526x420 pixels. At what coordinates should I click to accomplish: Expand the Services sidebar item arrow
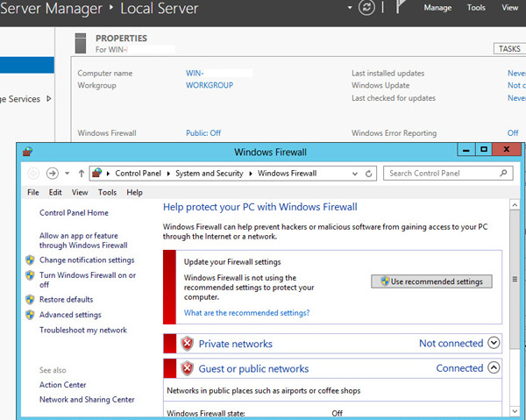pyautogui.click(x=49, y=98)
